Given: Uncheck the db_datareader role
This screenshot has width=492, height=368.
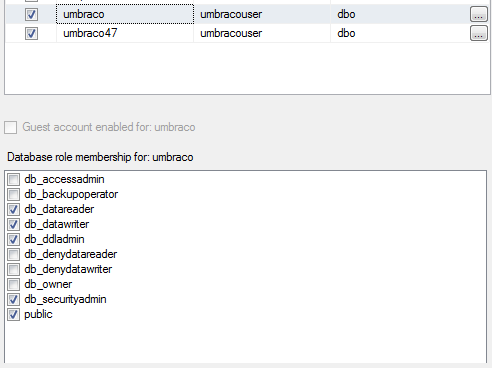Looking at the screenshot, I should [13, 209].
